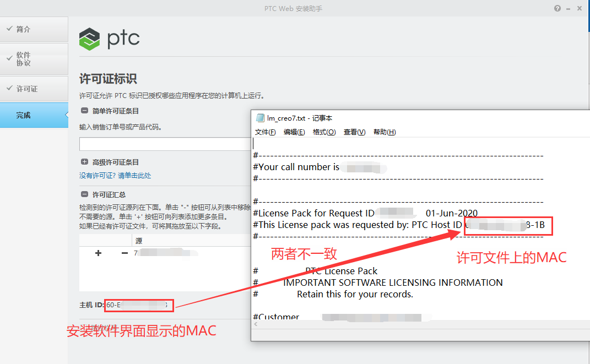Click the Notepad icon for lm_creo7.txt
Image resolution: width=590 pixels, height=364 pixels.
pyautogui.click(x=260, y=118)
